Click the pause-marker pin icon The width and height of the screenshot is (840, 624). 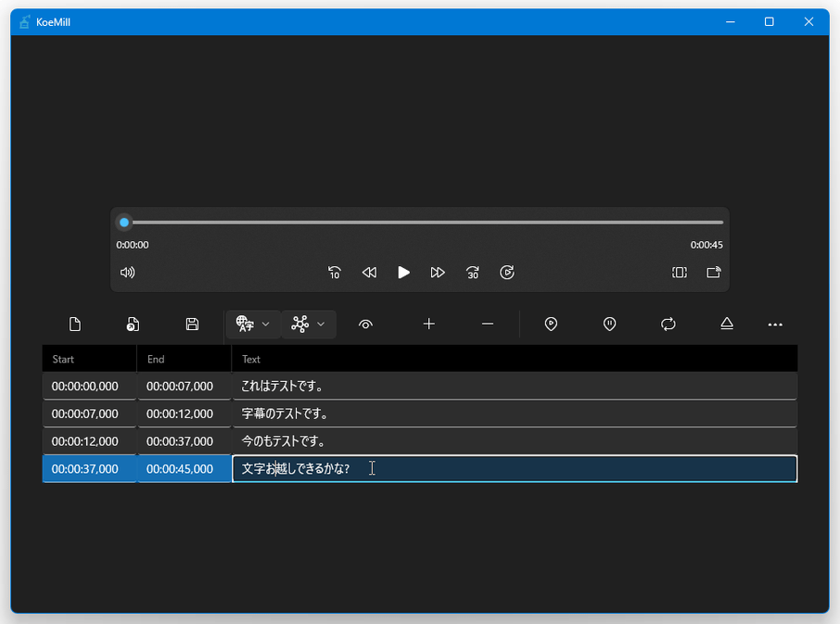tap(609, 325)
